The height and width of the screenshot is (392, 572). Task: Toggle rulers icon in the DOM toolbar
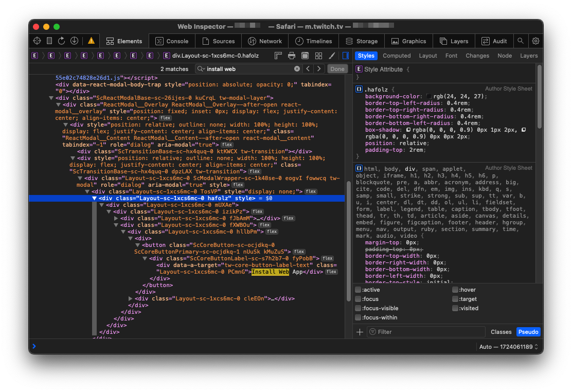pos(278,56)
